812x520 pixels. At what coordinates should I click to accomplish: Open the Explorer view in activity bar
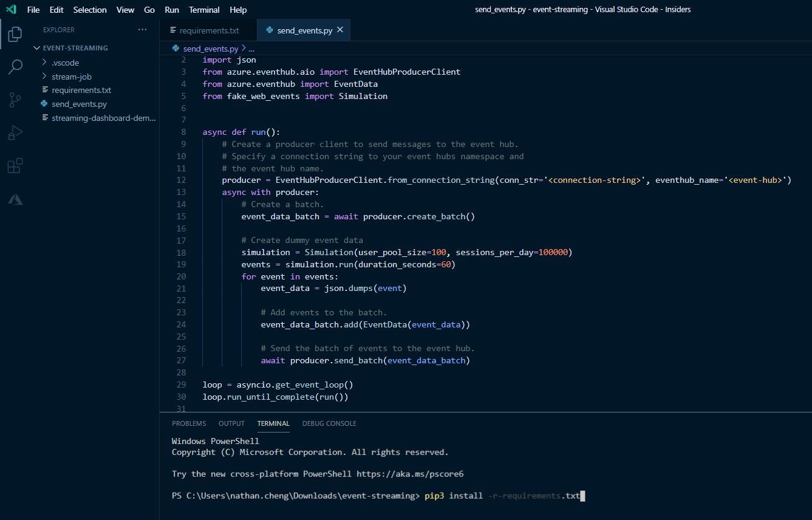(x=15, y=35)
